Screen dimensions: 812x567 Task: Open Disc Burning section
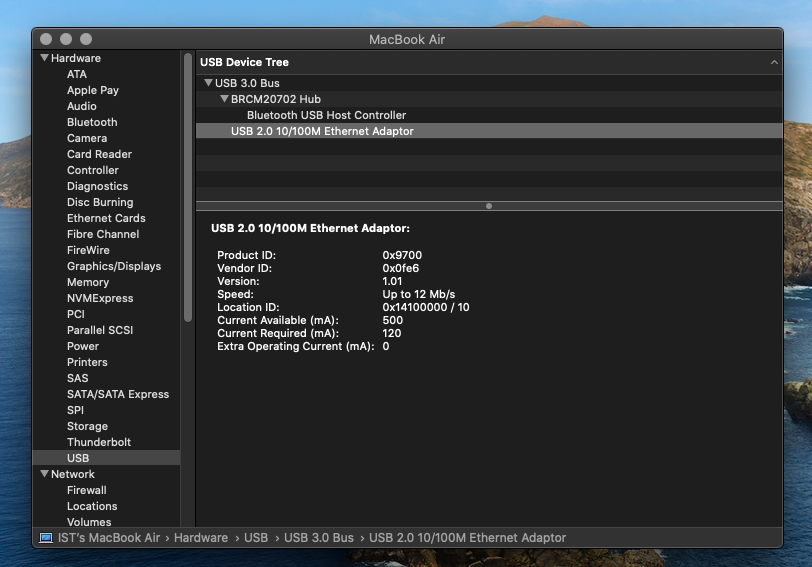click(100, 202)
